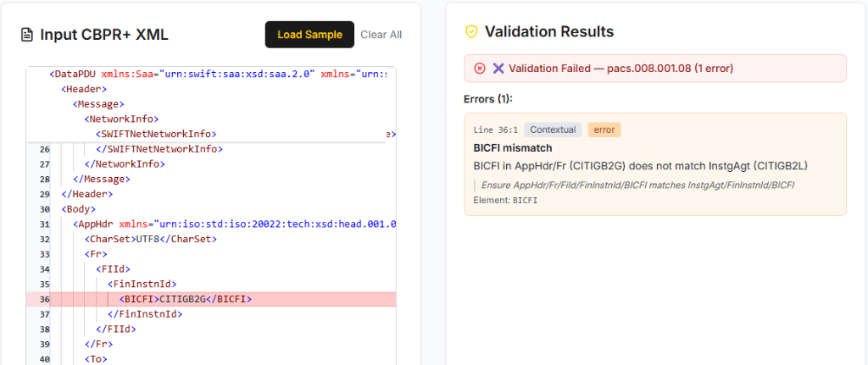
Task: Click the italic hint text about matching BICFI
Action: [637, 185]
